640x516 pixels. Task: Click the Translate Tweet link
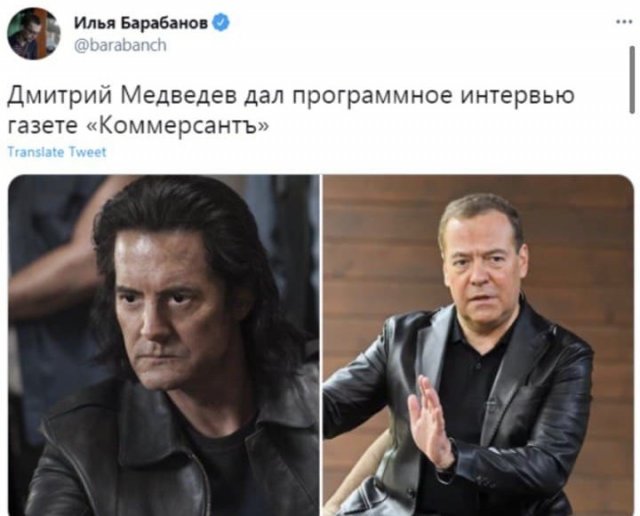click(x=57, y=152)
